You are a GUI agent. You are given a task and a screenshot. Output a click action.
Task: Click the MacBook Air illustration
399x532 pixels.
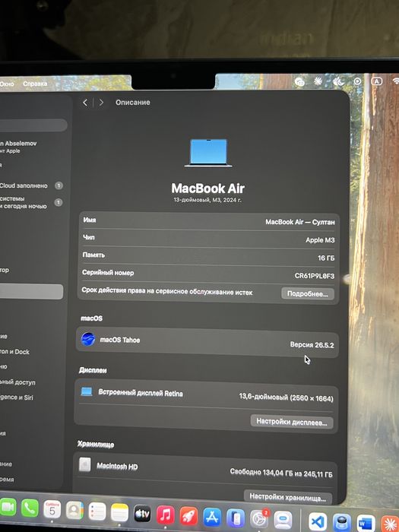(208, 153)
